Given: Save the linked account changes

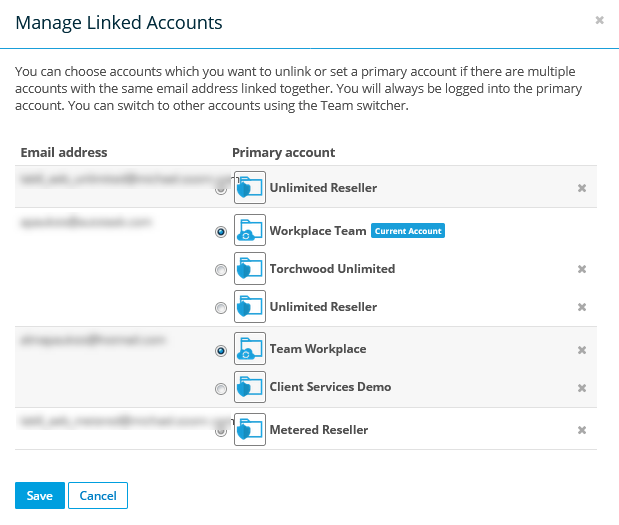Looking at the screenshot, I should tap(40, 496).
